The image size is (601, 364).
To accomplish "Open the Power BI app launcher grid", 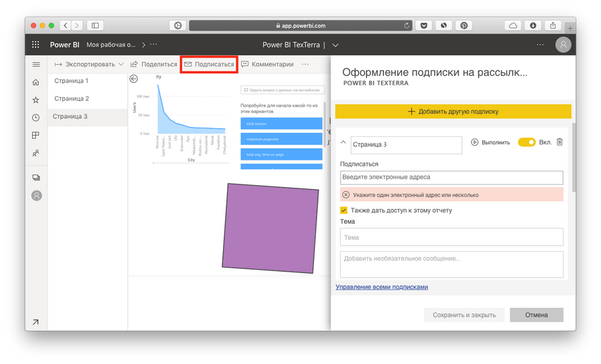I will point(35,45).
